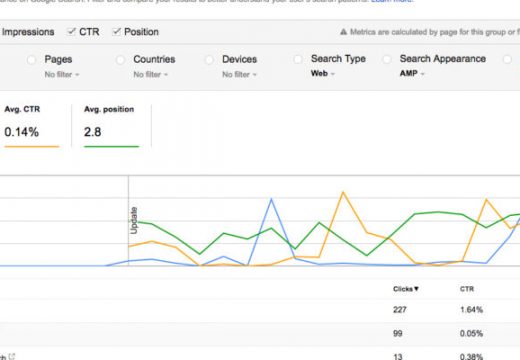520x360 pixels.
Task: Select the Pages radio button
Action: point(31,60)
